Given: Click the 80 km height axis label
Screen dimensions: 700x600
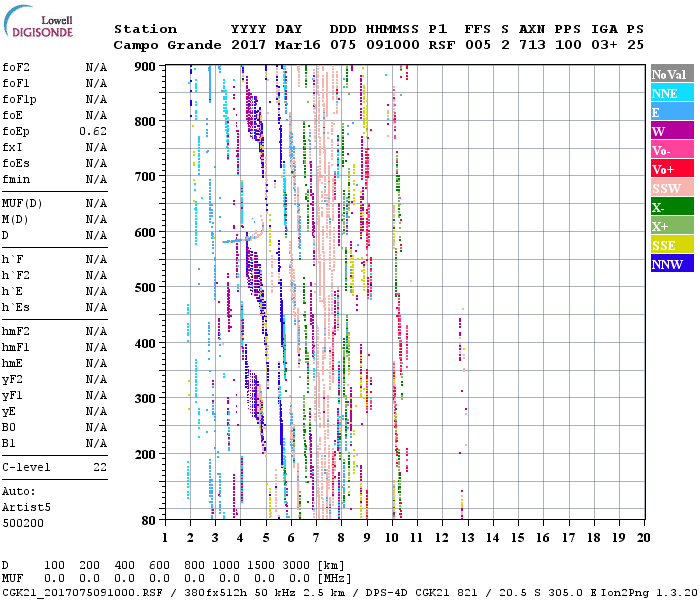Looking at the screenshot, I should coord(149,520).
